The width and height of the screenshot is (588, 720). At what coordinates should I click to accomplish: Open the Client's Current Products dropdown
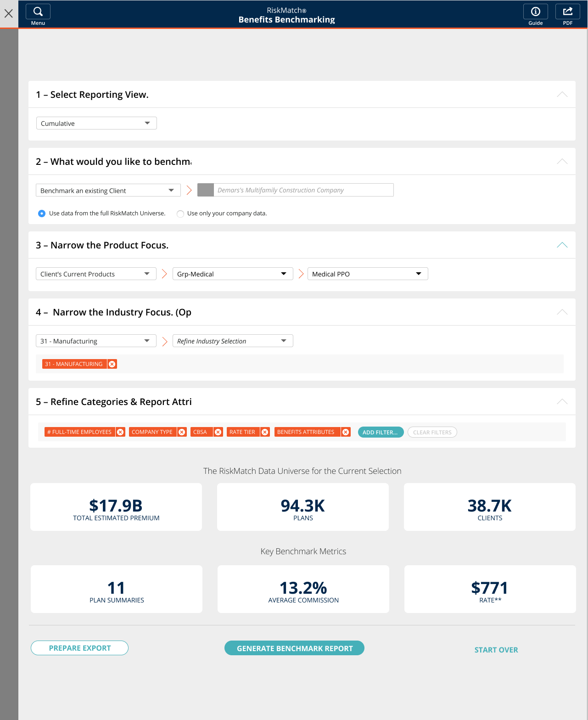[96, 274]
